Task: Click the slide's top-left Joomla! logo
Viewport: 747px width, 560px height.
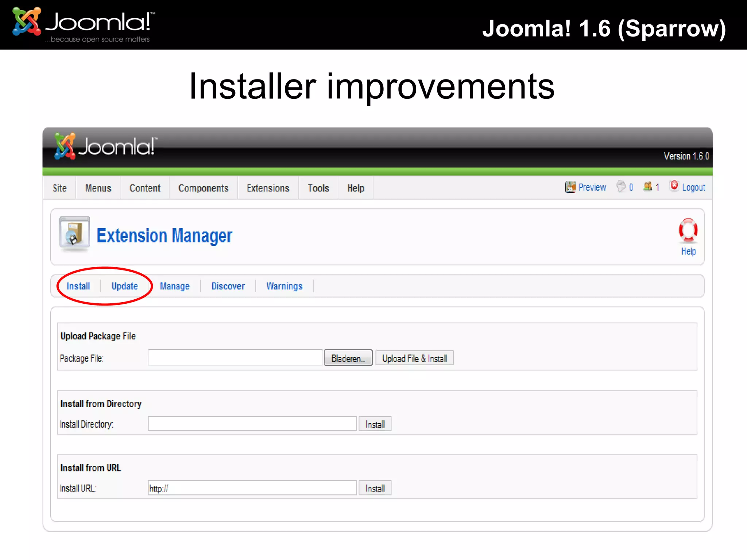Action: [x=84, y=25]
